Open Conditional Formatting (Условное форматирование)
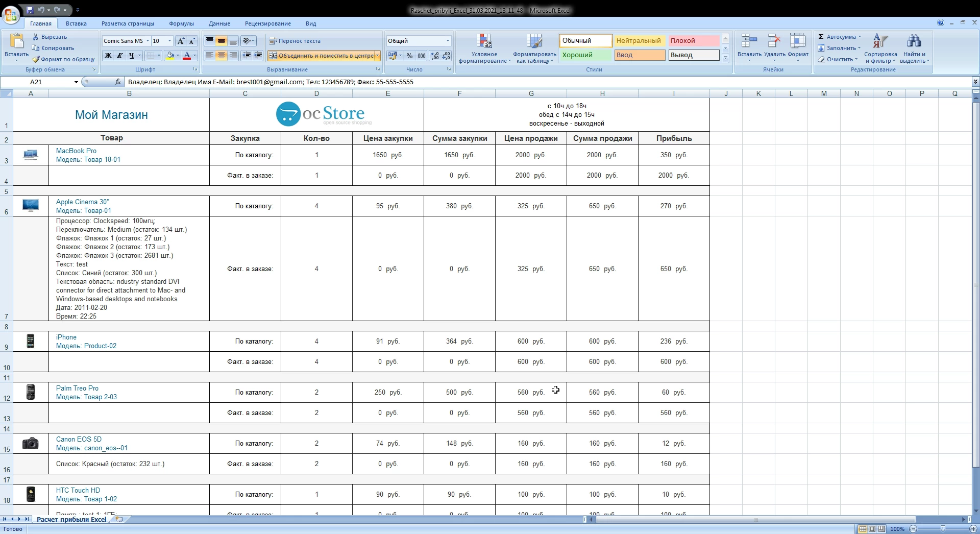 tap(484, 49)
